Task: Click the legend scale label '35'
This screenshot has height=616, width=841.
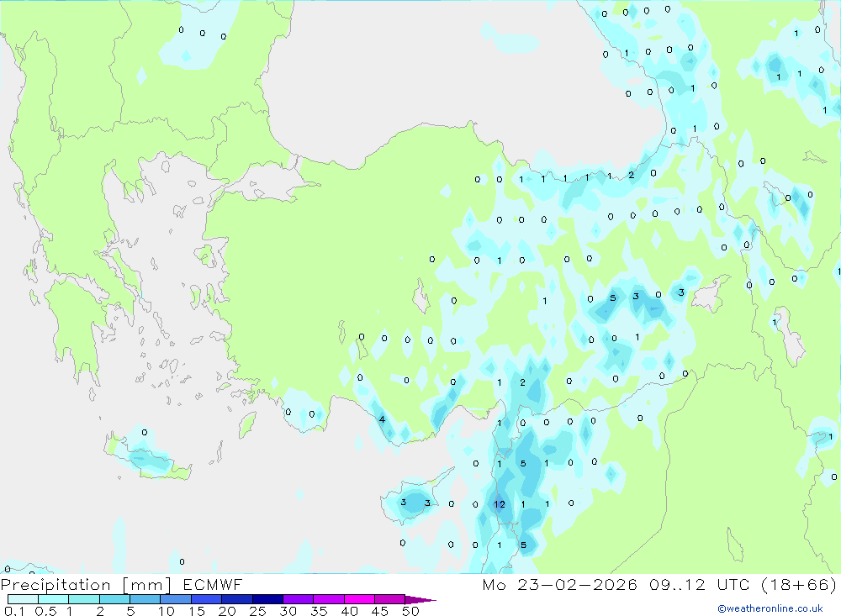Action: pos(319,611)
